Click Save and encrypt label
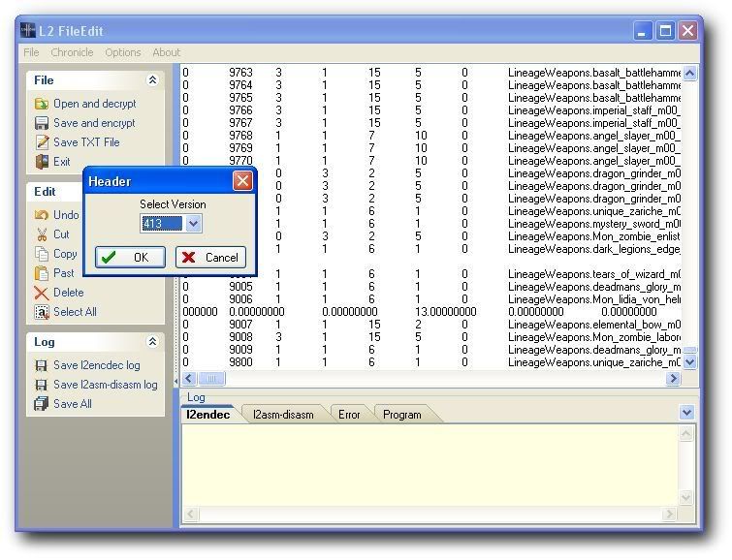Screen dimensions: 732x560 click(x=94, y=123)
